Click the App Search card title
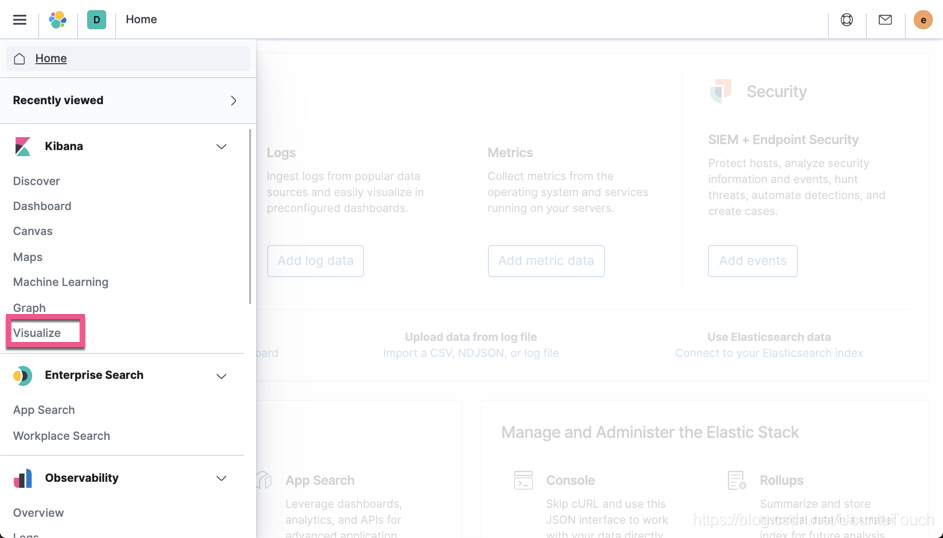This screenshot has width=943, height=538. coord(320,480)
